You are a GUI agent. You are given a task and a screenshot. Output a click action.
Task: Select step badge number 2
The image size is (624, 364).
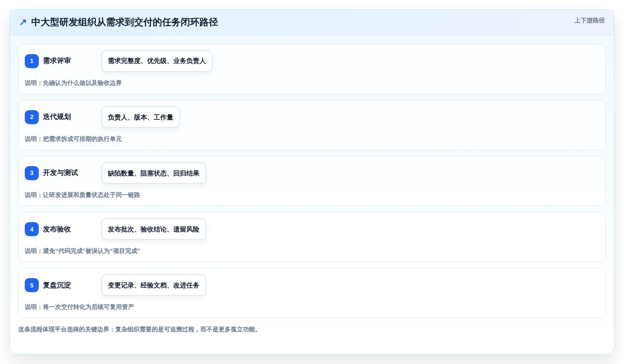[32, 117]
